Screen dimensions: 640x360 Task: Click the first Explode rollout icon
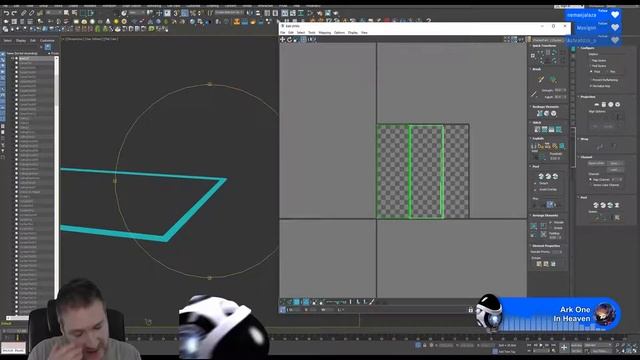(533, 147)
